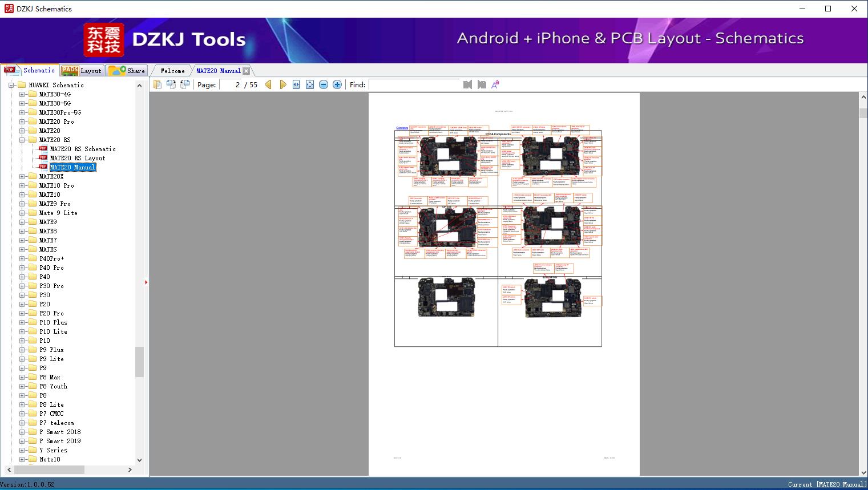Select the P20 Pro folder
868x490 pixels.
click(x=51, y=313)
